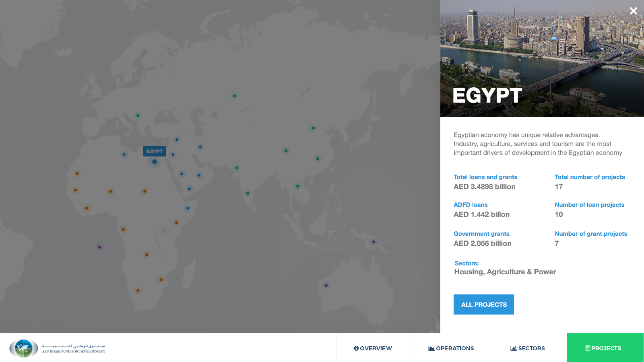
Task: Switch to the Operations tab
Action: [x=451, y=348]
